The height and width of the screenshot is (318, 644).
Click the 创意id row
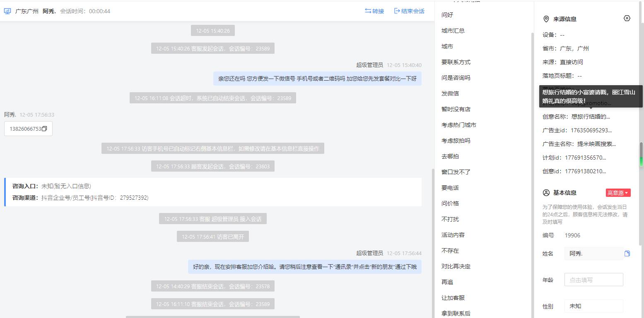pos(574,171)
